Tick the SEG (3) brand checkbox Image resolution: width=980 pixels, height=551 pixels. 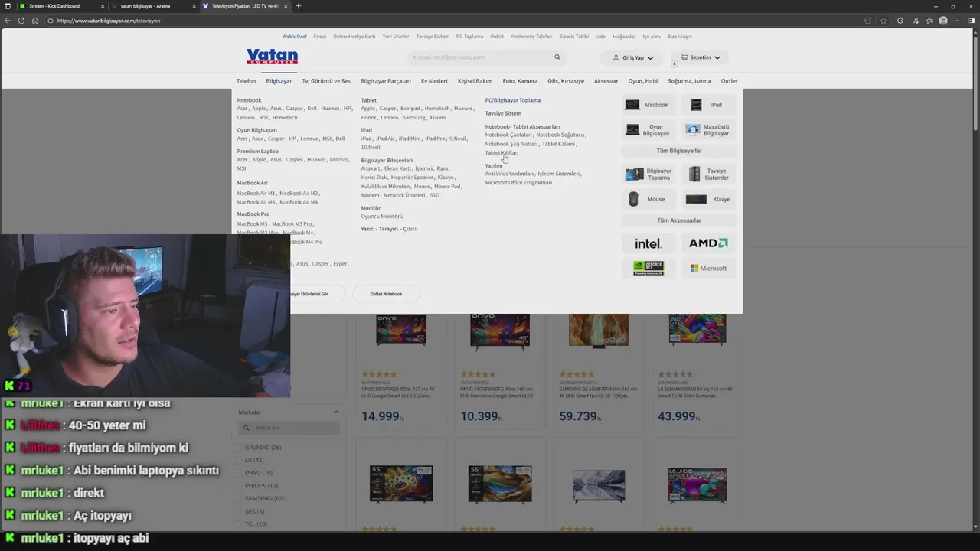(238, 511)
